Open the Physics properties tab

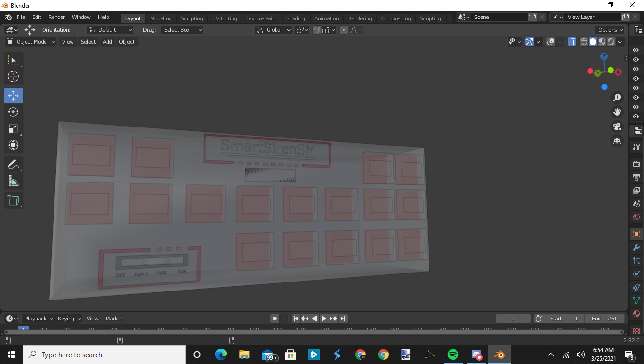636,274
